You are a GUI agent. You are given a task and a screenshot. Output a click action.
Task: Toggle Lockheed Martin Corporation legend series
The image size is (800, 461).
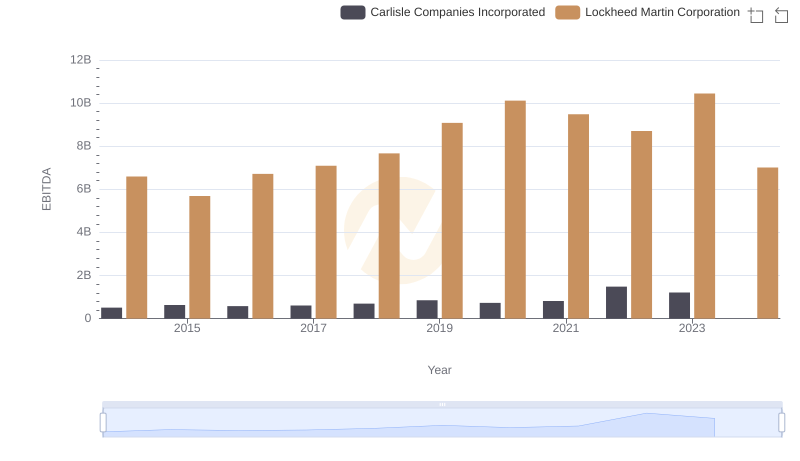[x=647, y=12]
